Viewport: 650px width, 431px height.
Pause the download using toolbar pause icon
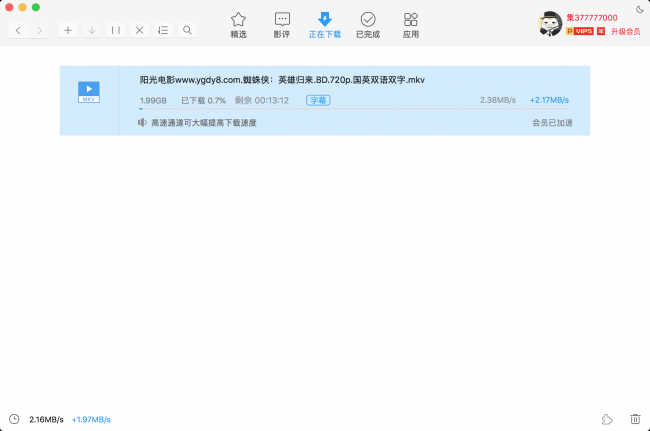pyautogui.click(x=116, y=30)
